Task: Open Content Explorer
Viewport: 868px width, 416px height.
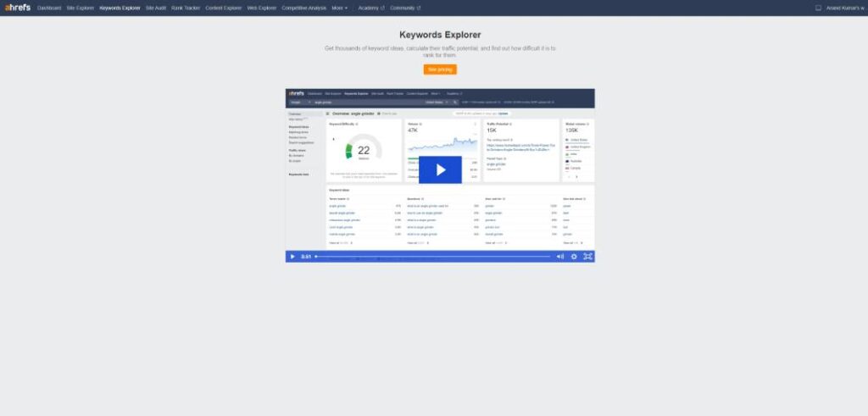Action: [x=224, y=8]
